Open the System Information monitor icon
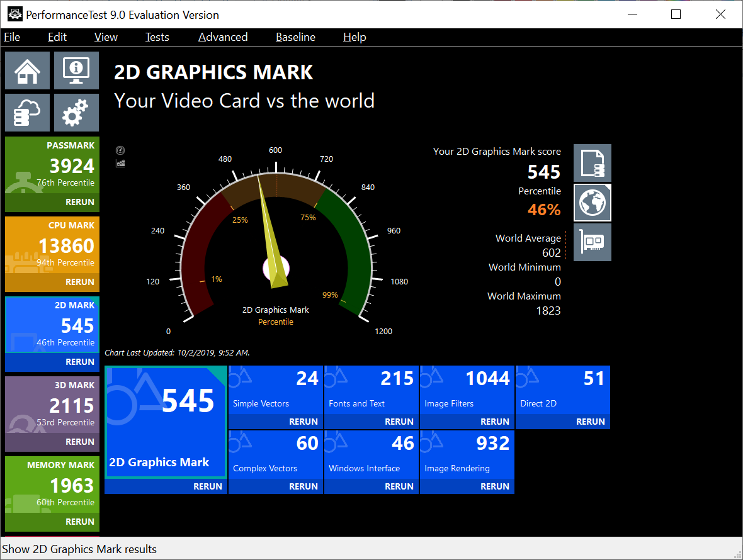 point(76,70)
